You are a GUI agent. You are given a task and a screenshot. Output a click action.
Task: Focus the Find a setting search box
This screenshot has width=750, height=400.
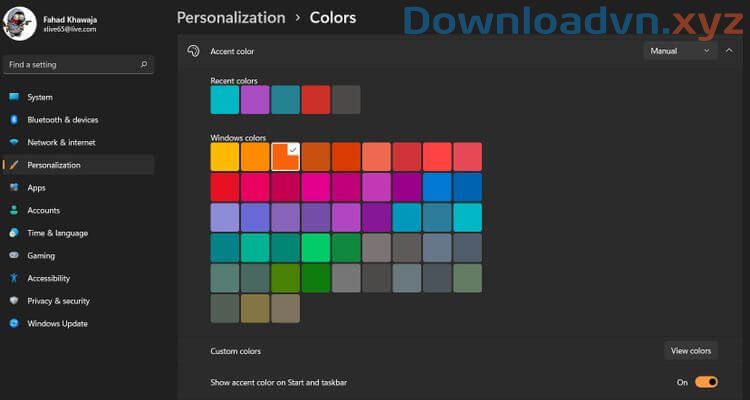(x=78, y=64)
